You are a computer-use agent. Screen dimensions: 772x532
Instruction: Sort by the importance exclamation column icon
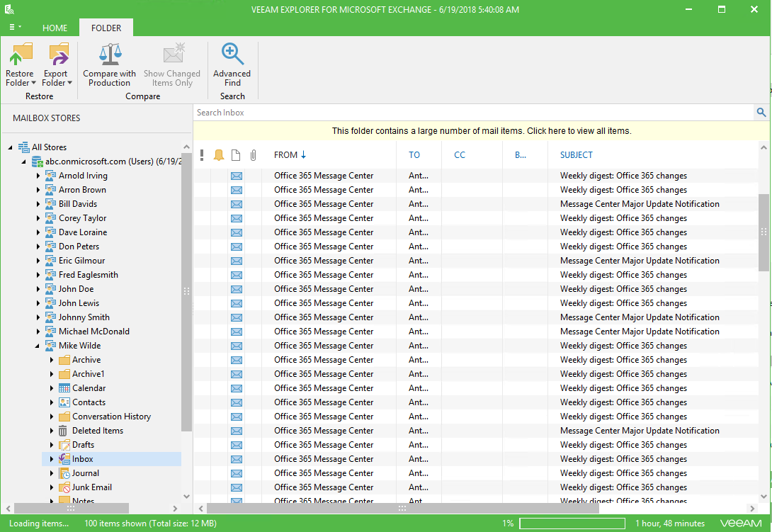tap(202, 155)
